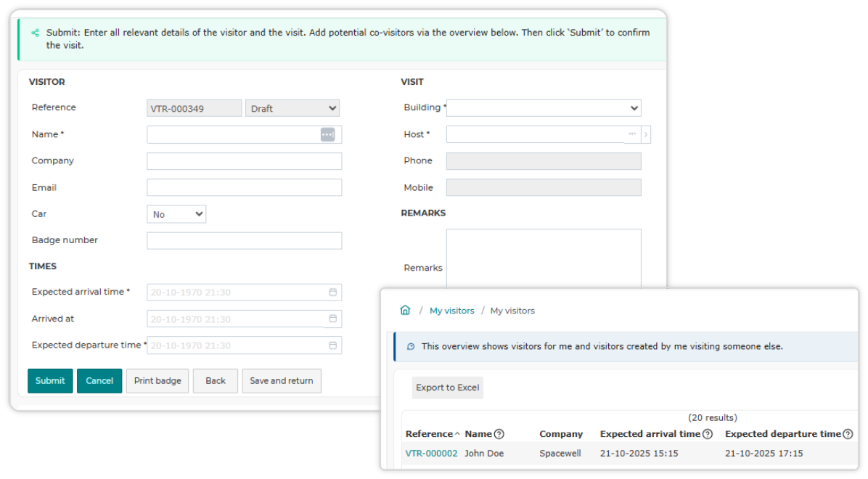Image resolution: width=868 pixels, height=479 pixels.
Task: Click the Company input field
Action: click(x=244, y=161)
